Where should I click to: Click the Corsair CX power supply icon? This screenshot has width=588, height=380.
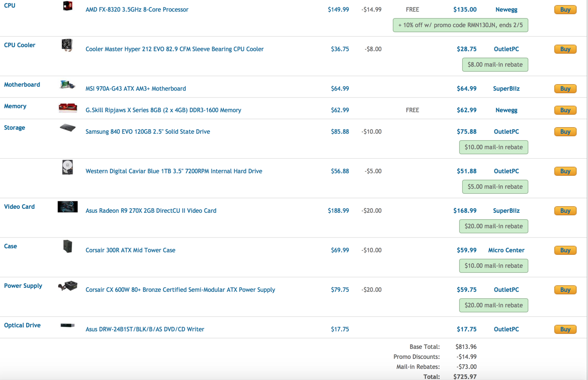pos(68,286)
